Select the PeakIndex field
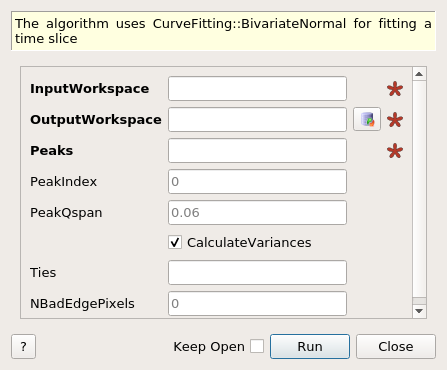The image size is (447, 370). (x=257, y=182)
